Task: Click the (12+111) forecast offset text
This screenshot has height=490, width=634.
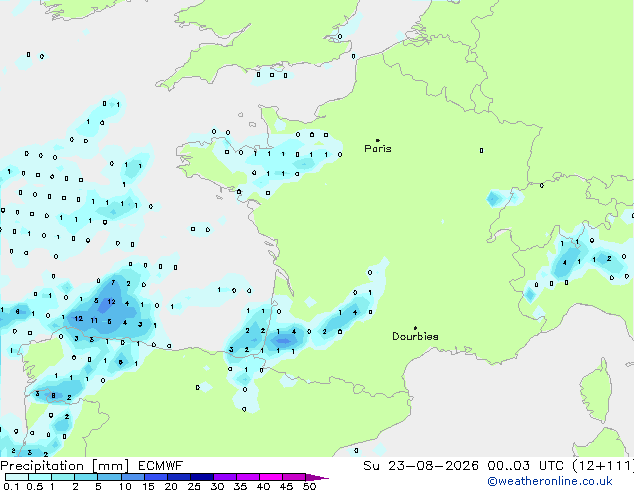Action: [603, 466]
